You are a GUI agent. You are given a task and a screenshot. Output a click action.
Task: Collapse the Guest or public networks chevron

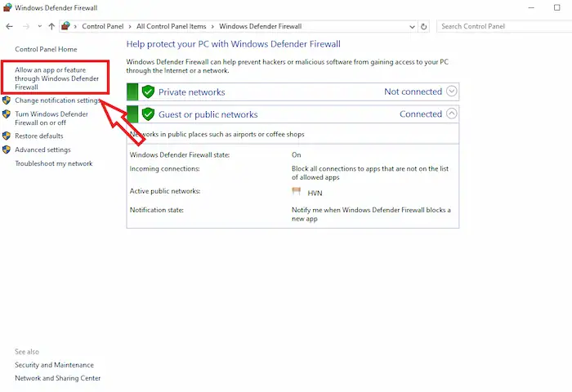(452, 114)
